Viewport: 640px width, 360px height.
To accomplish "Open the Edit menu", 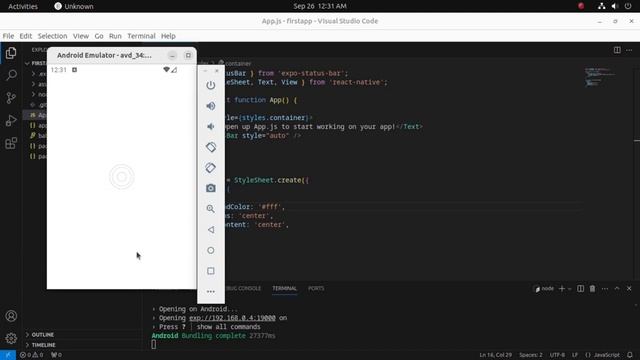I will (26, 36).
